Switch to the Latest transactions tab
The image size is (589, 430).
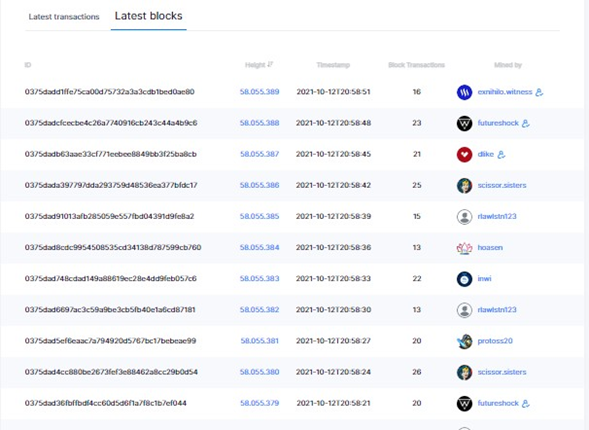pyautogui.click(x=64, y=17)
